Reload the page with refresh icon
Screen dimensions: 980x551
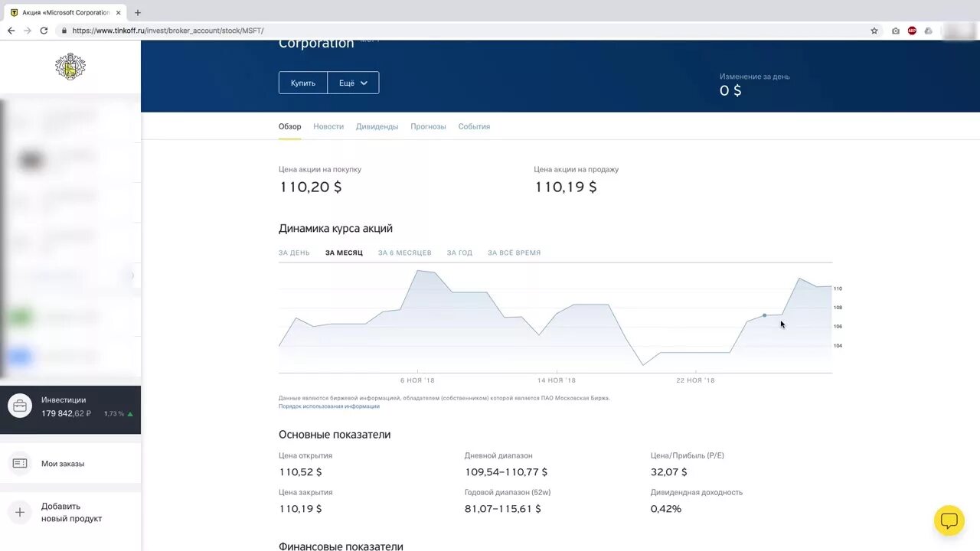[44, 31]
